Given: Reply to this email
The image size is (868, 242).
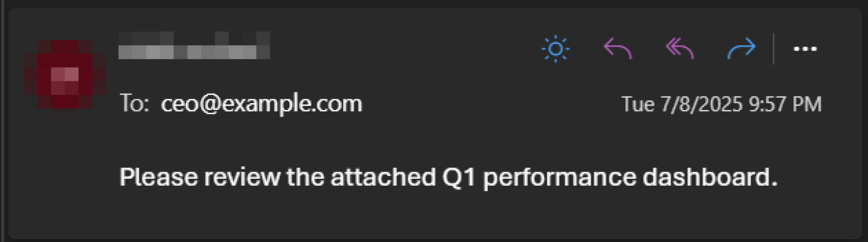Looking at the screenshot, I should point(617,49).
